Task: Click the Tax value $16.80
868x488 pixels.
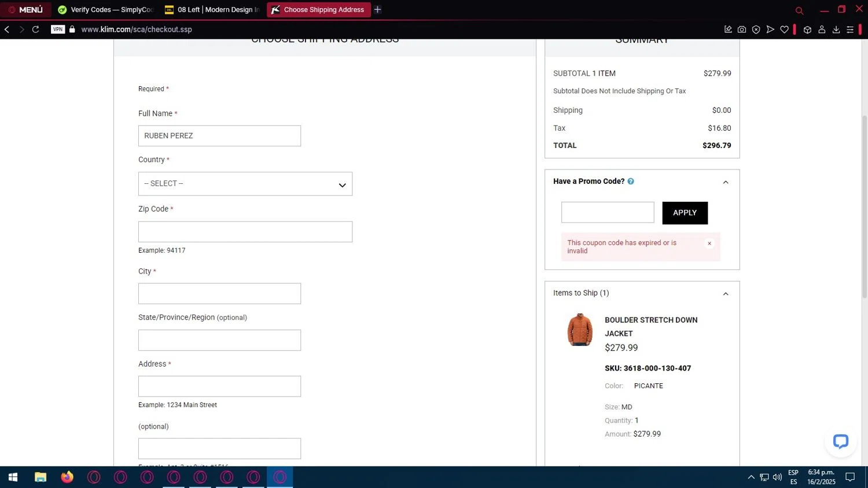Action: click(x=719, y=128)
